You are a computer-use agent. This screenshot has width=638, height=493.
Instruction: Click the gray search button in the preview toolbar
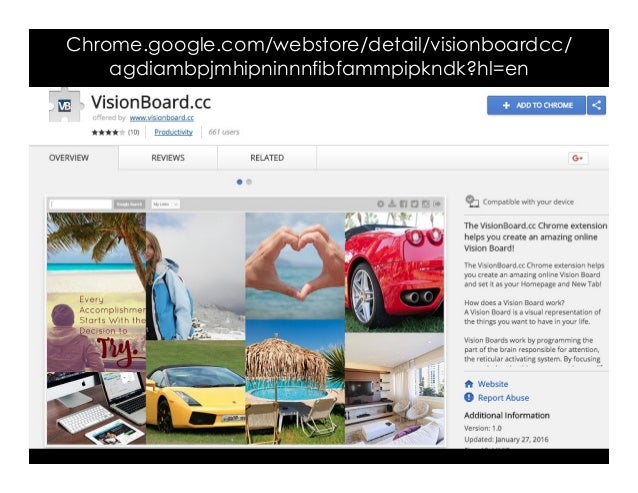point(129,204)
